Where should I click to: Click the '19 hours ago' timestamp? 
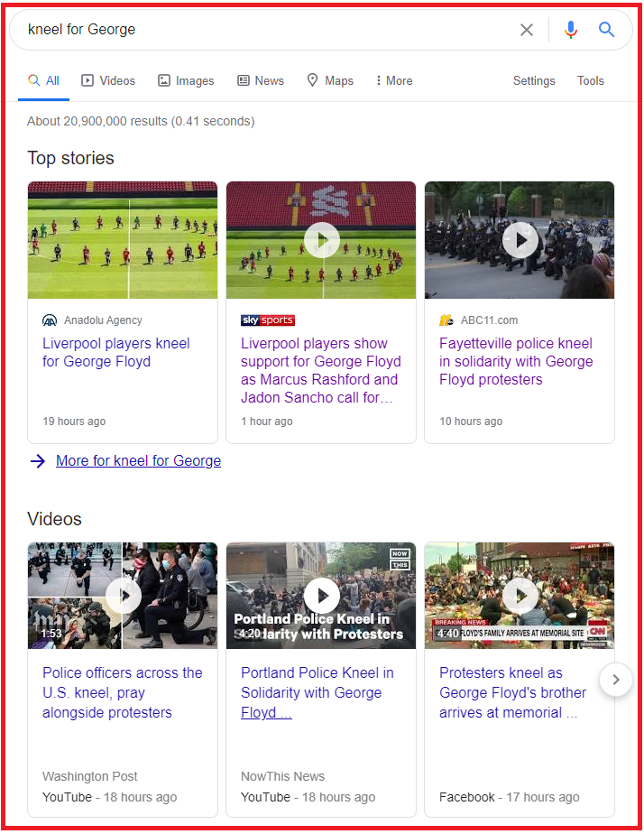pos(74,422)
